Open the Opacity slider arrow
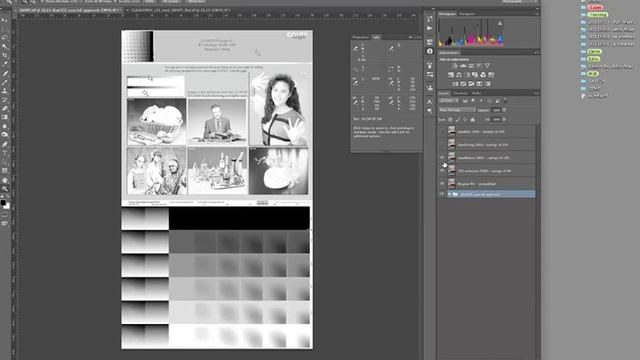Image resolution: width=640 pixels, height=360 pixels. pyautogui.click(x=504, y=110)
